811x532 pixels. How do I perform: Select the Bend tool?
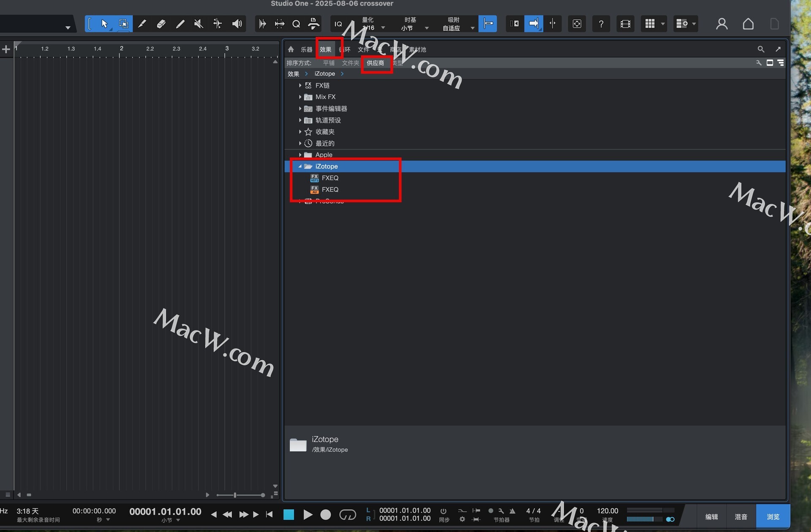pos(218,24)
